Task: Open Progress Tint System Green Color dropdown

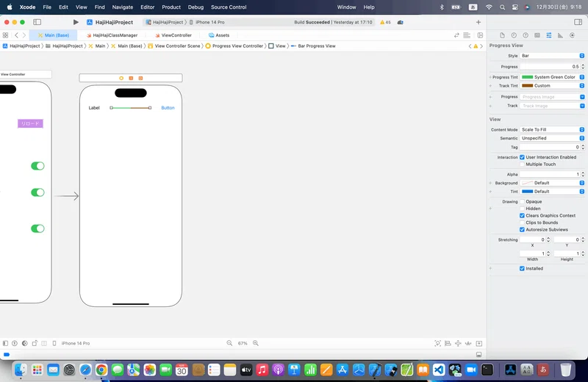Action: click(552, 77)
